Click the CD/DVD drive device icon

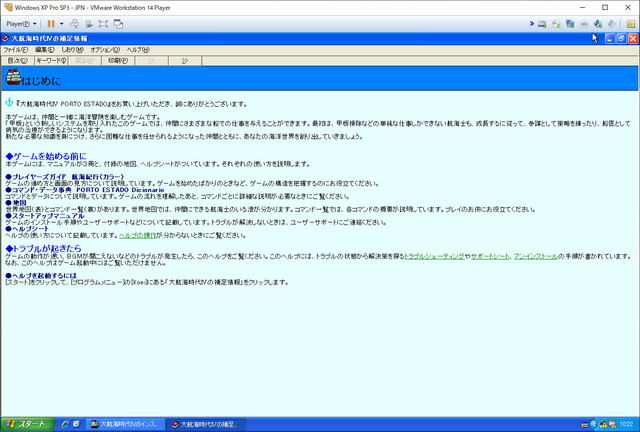click(x=556, y=24)
